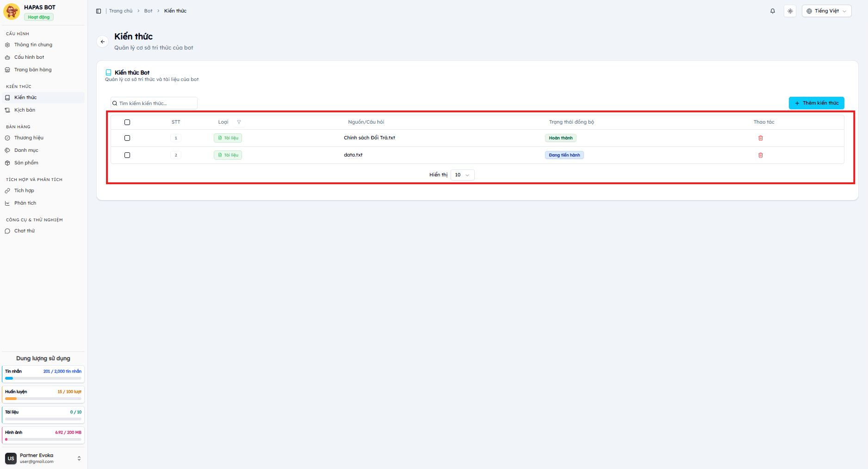868x469 pixels.
Task: Click the Thêm kiến thức button
Action: click(816, 103)
